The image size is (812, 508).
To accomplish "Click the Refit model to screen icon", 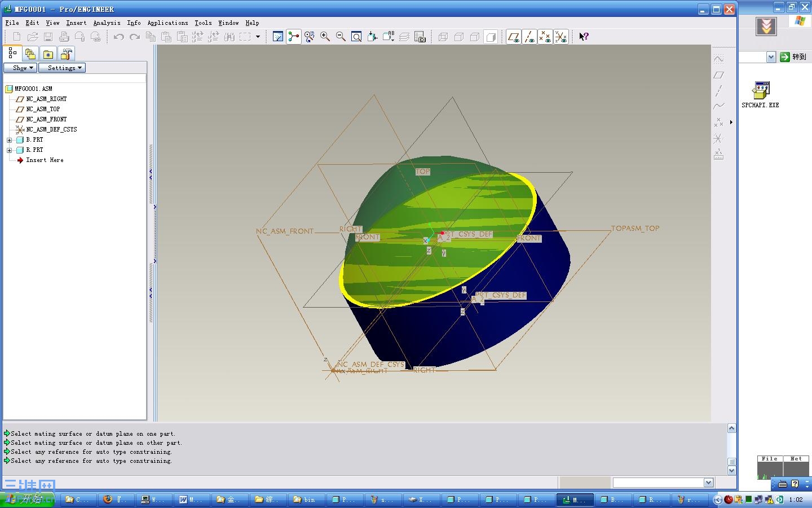I will coord(356,37).
